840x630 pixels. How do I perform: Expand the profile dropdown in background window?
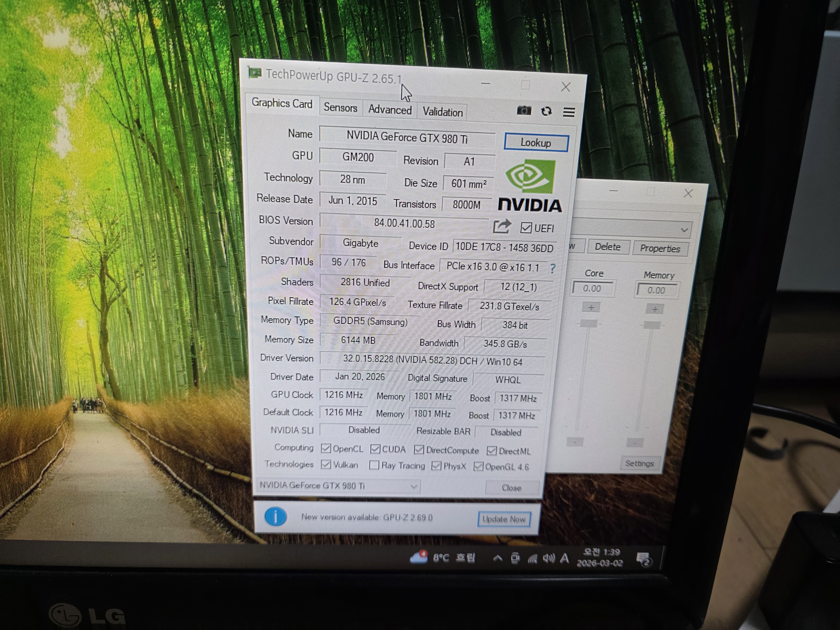click(x=684, y=230)
